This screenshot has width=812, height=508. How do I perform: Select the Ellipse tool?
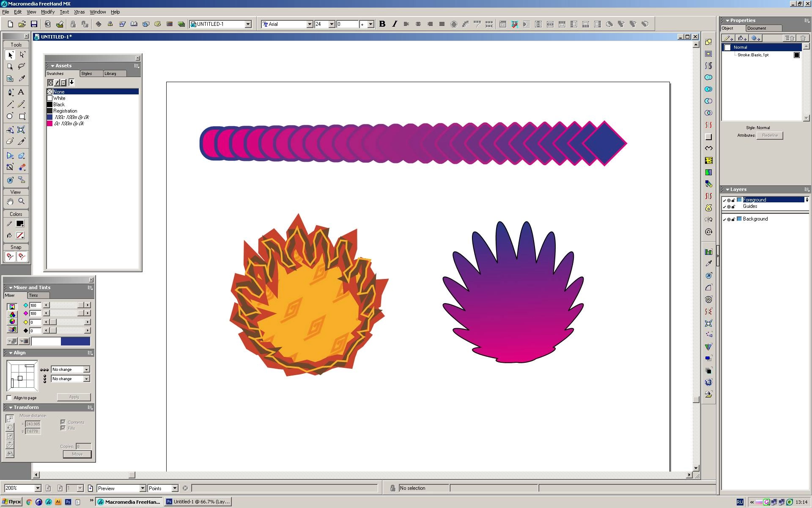(x=10, y=116)
